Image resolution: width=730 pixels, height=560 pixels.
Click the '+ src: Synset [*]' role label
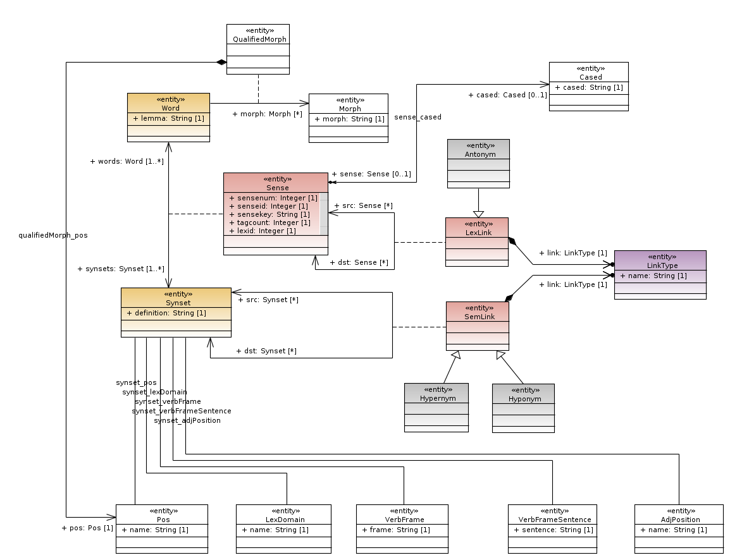tap(268, 300)
